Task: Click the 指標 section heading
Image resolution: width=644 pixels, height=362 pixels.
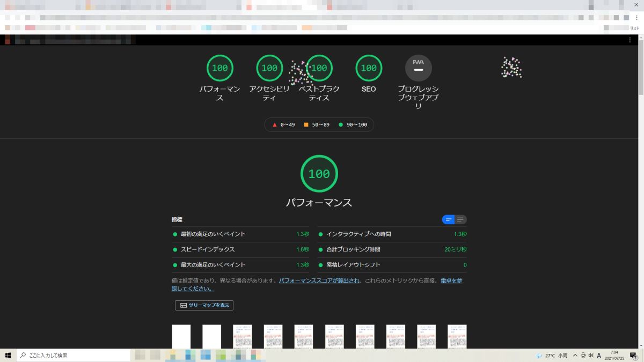Action: tap(177, 219)
